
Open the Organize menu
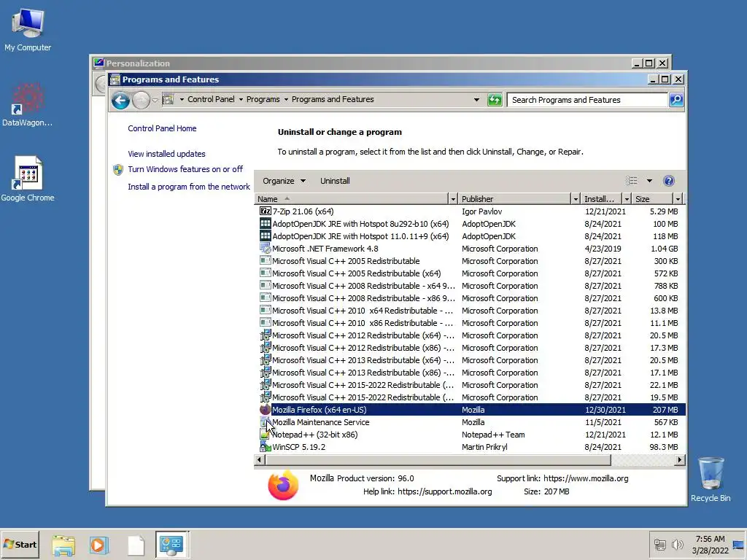(x=284, y=181)
